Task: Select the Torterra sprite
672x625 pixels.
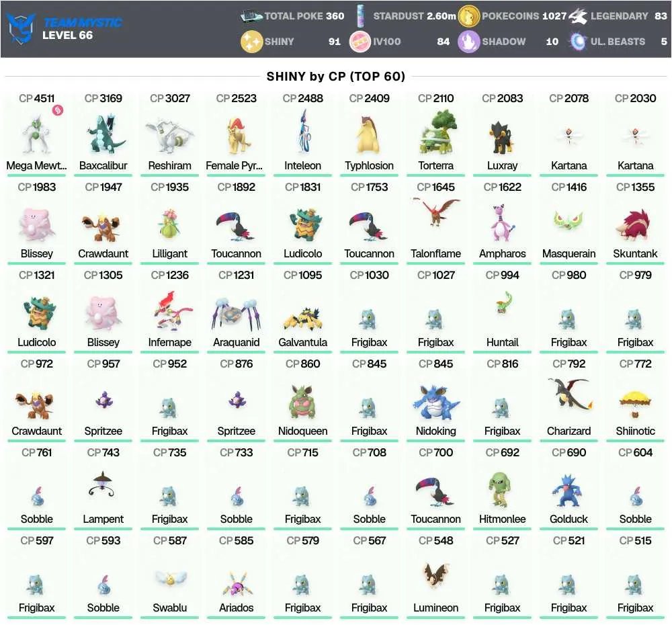Action: (x=437, y=132)
